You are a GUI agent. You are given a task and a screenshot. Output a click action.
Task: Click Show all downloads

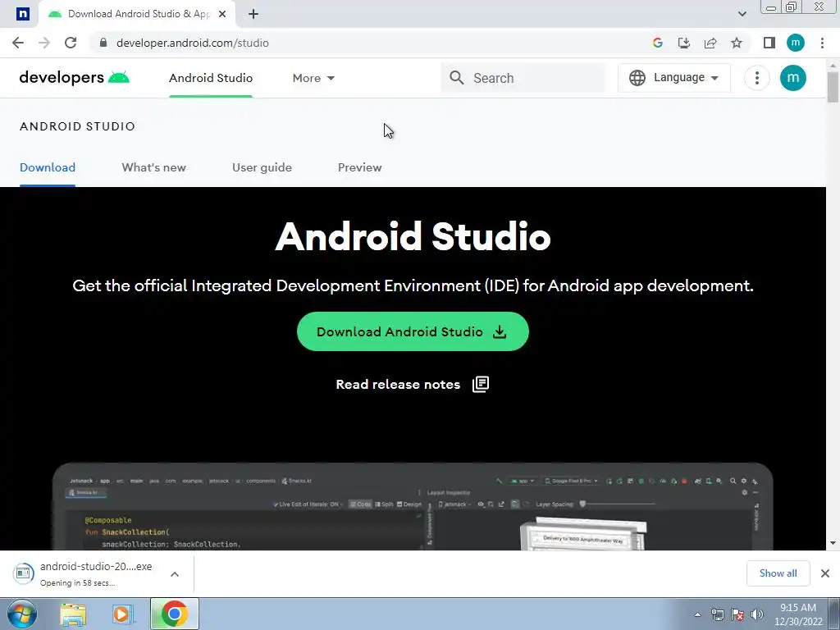point(778,573)
